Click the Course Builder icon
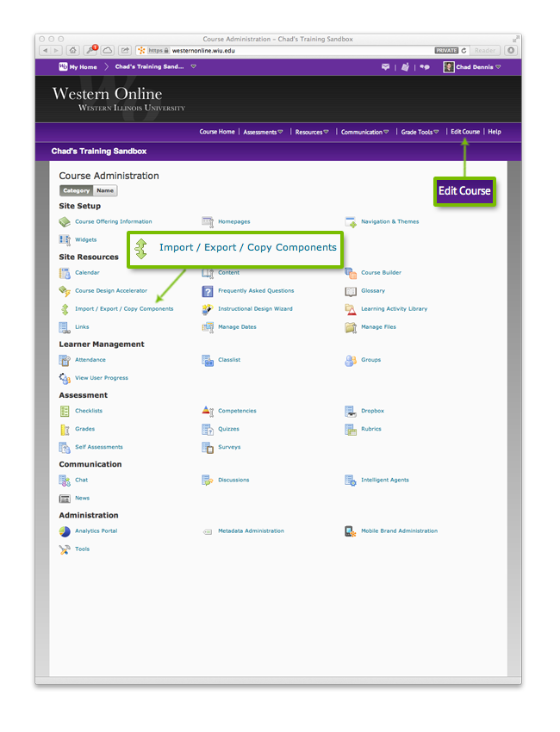Screen dimensions: 560x732 (x=351, y=273)
